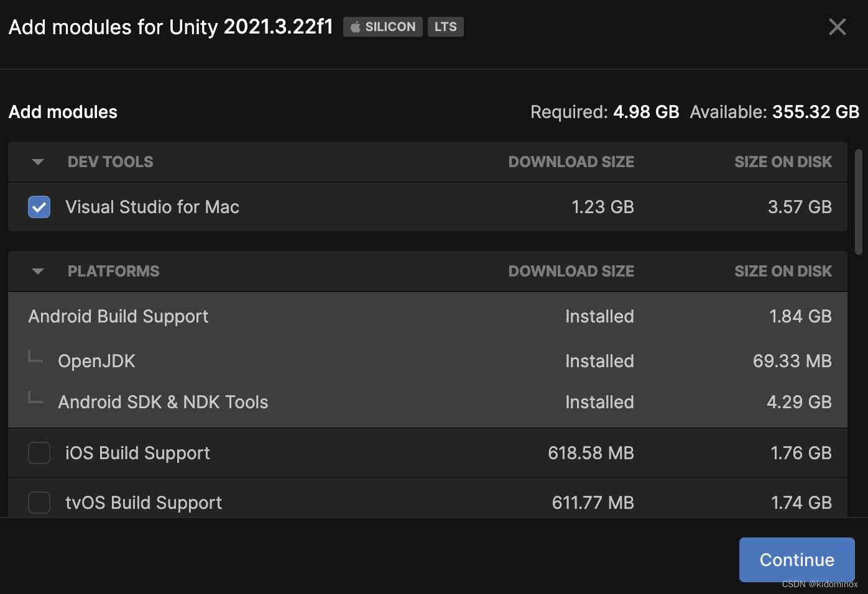
Task: Click the Visual Studio for Mac label
Action: 152,207
